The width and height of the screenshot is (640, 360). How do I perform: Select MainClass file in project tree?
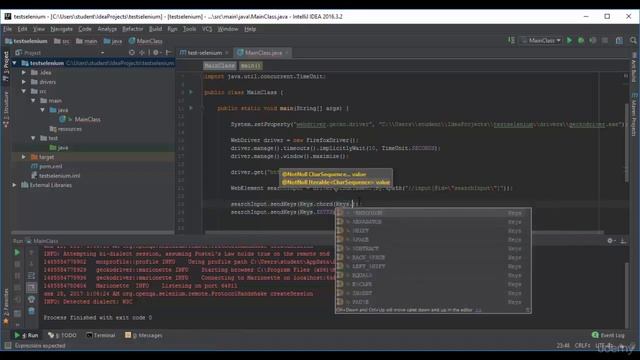[x=87, y=119]
